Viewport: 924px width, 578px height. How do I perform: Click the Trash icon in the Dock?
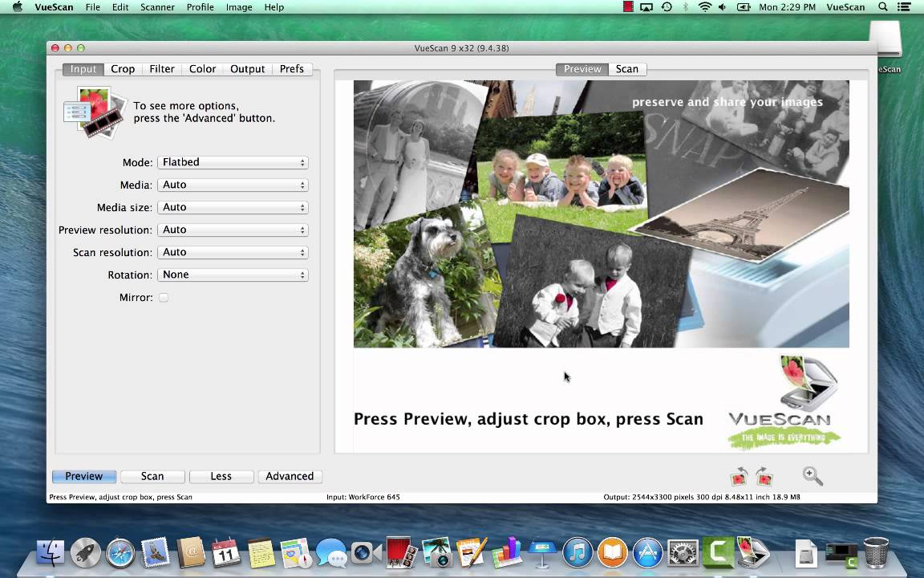pyautogui.click(x=877, y=552)
